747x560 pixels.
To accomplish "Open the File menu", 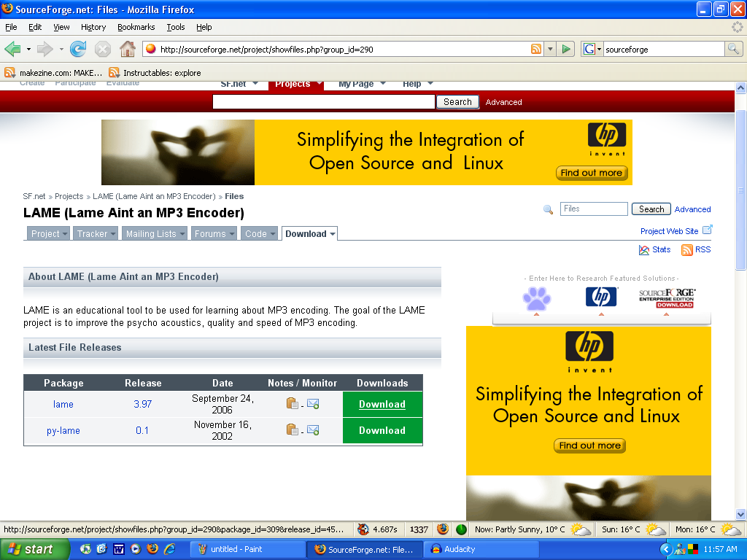I will point(11,27).
